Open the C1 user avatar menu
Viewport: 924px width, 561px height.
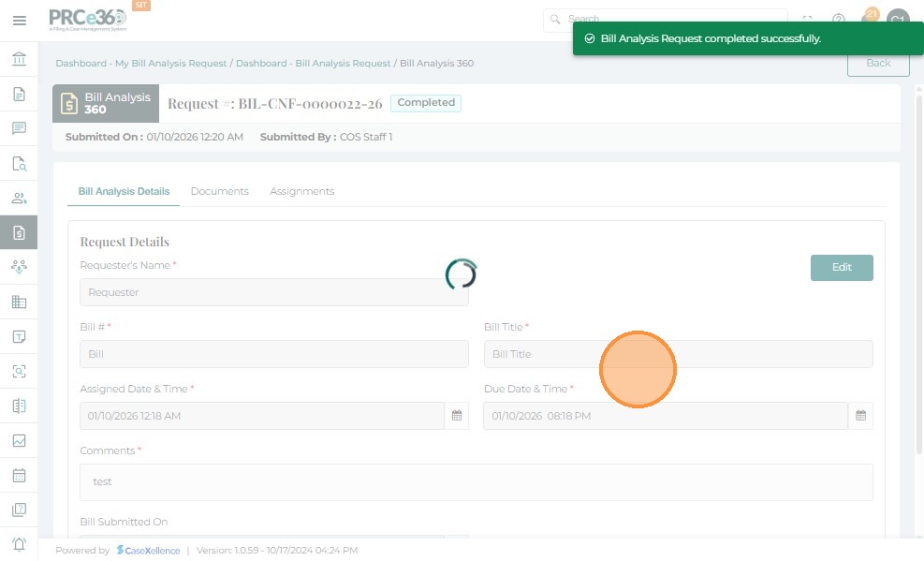pos(898,19)
